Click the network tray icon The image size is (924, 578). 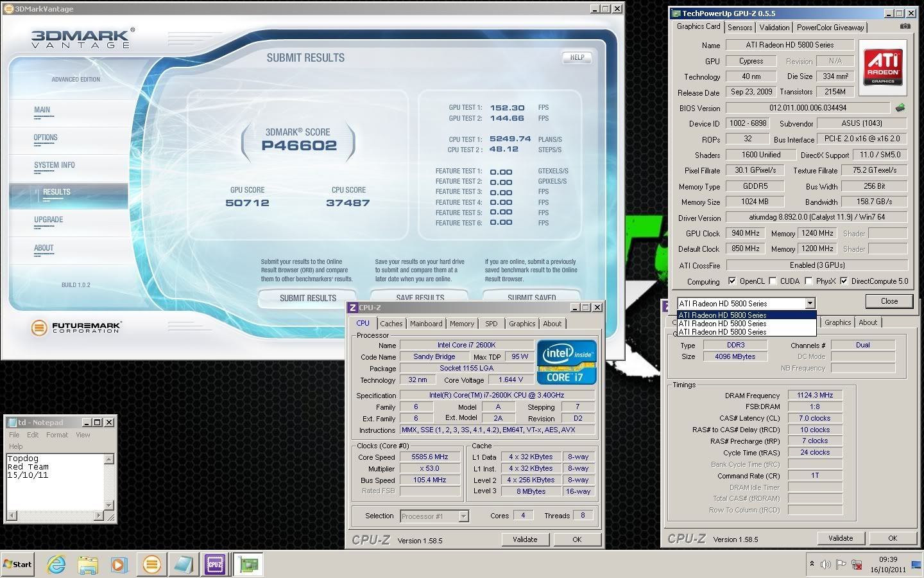[857, 565]
